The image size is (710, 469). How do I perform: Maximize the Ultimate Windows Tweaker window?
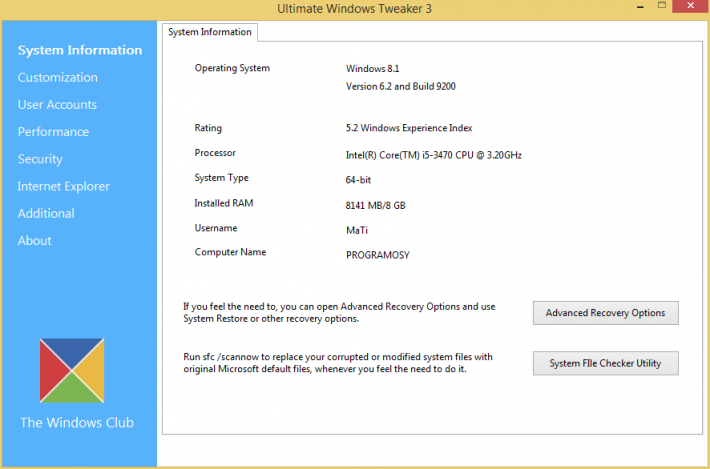pyautogui.click(x=662, y=5)
